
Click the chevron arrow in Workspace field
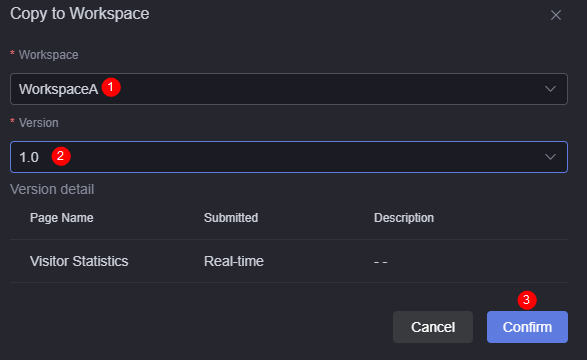(x=550, y=89)
